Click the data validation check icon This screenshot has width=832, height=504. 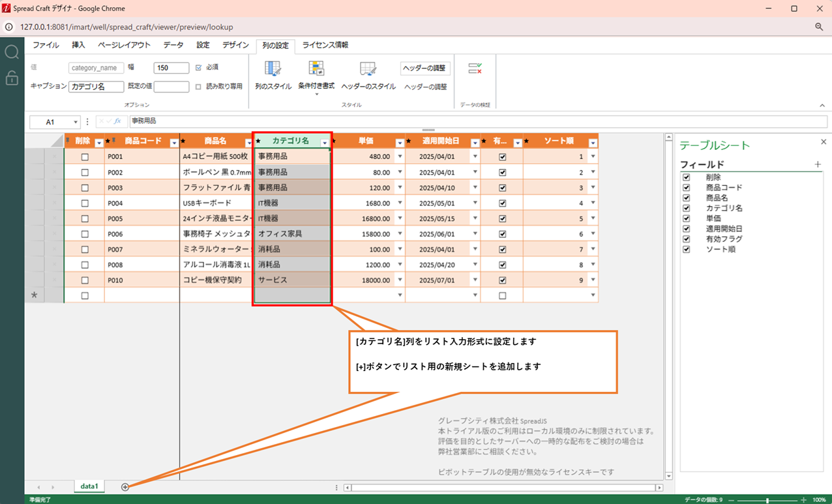pos(475,68)
